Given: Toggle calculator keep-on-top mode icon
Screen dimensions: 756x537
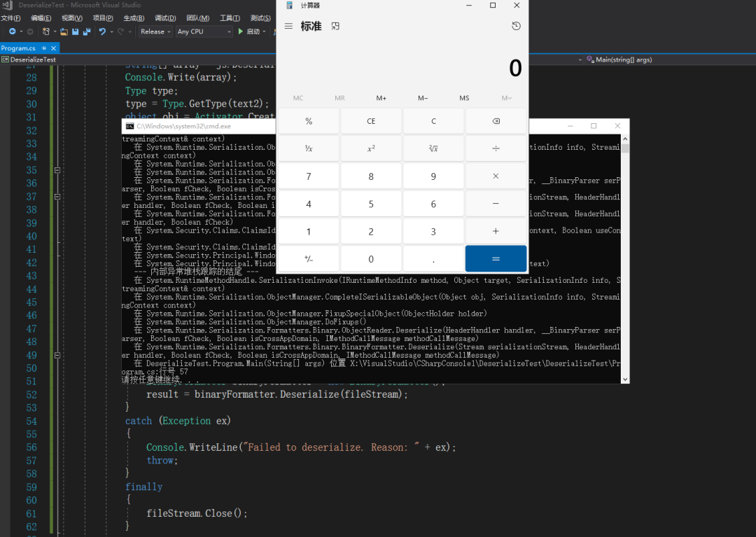Looking at the screenshot, I should click(335, 26).
